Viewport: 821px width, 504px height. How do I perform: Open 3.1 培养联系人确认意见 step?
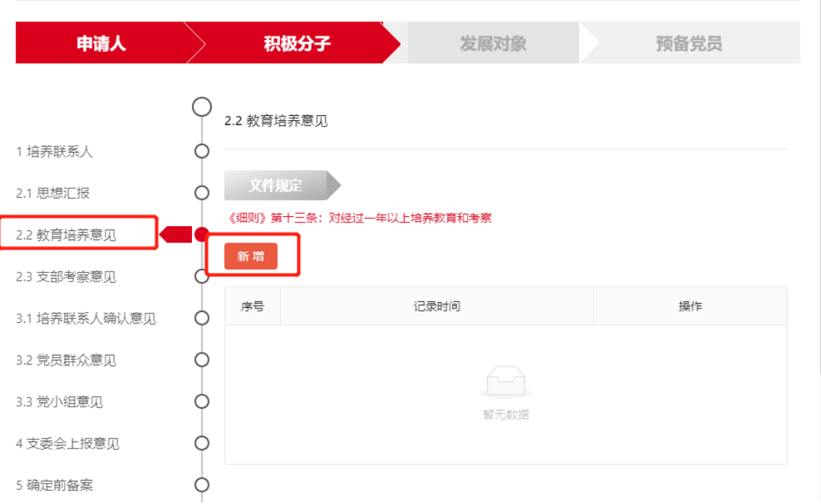click(86, 318)
